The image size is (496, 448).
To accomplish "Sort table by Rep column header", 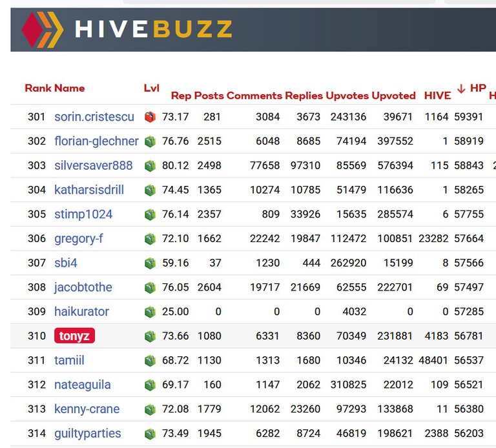I will pyautogui.click(x=181, y=96).
